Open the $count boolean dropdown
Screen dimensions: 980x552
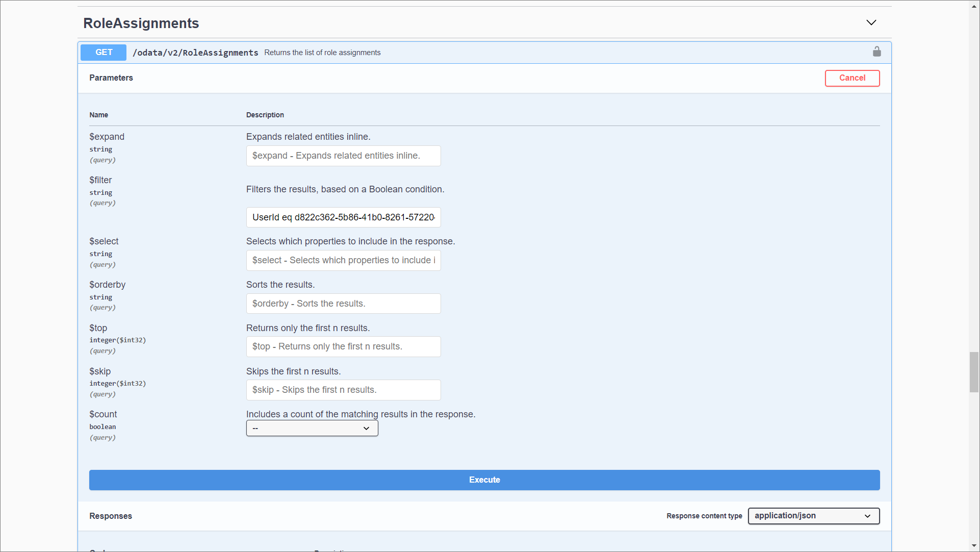click(x=312, y=428)
